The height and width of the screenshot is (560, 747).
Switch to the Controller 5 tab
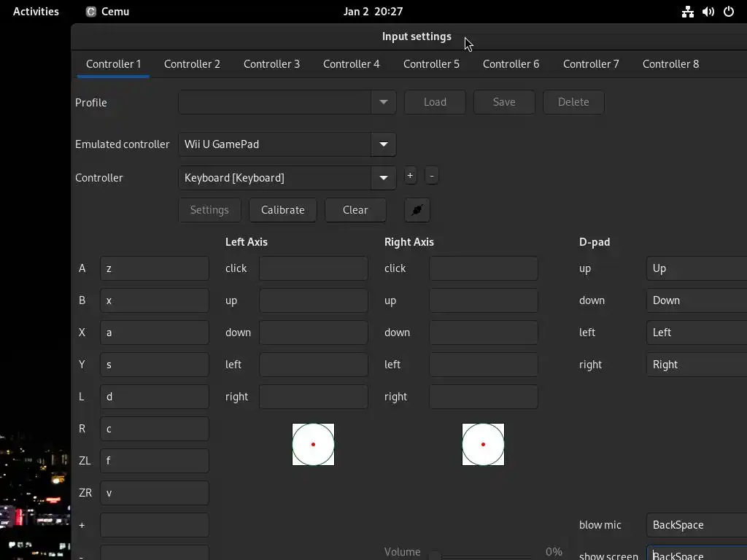(x=431, y=64)
